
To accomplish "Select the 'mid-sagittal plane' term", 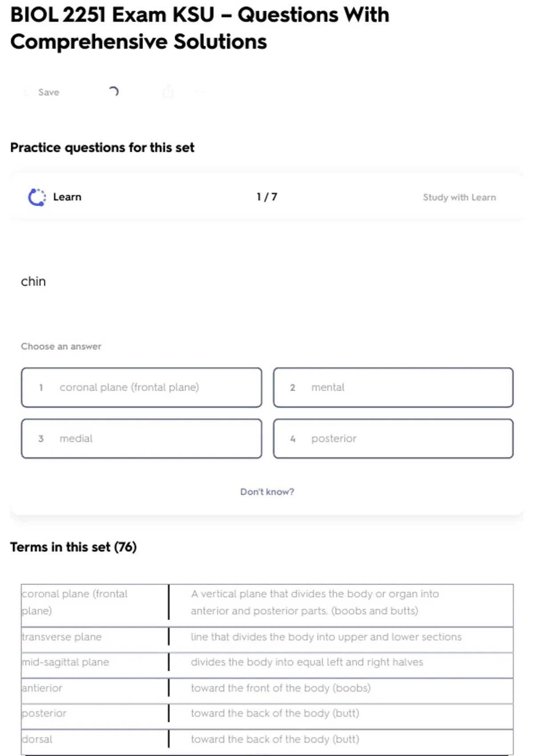I will click(x=65, y=662).
